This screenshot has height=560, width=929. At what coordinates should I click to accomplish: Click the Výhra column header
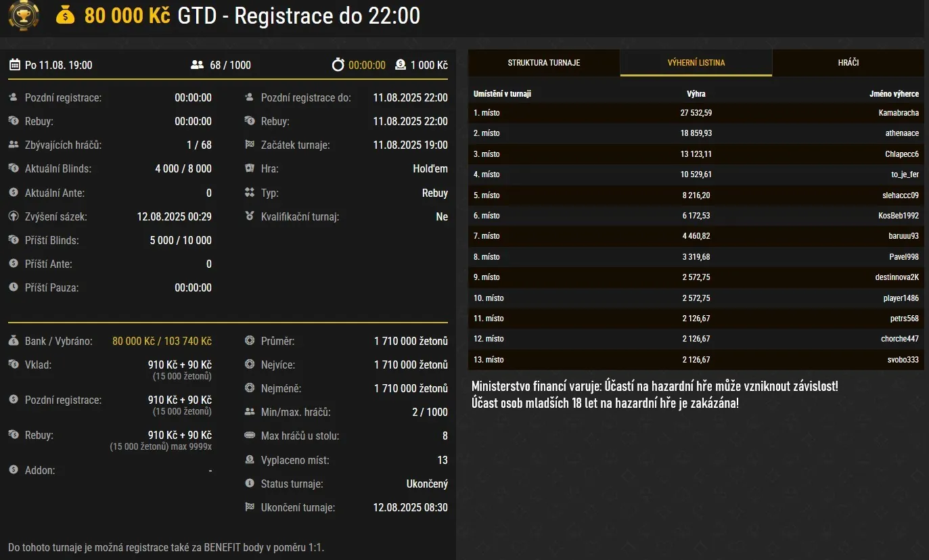(696, 94)
